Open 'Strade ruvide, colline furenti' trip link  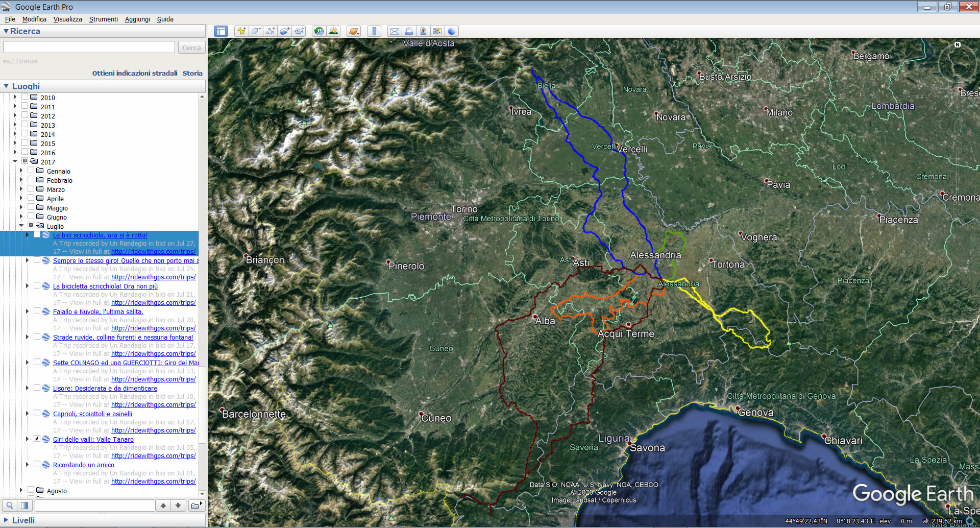[x=123, y=338]
